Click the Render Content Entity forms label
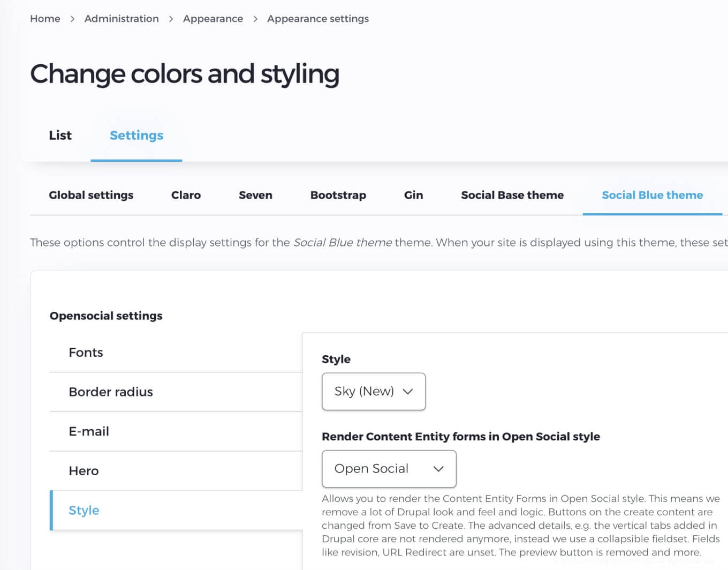The height and width of the screenshot is (570, 728). [x=461, y=437]
